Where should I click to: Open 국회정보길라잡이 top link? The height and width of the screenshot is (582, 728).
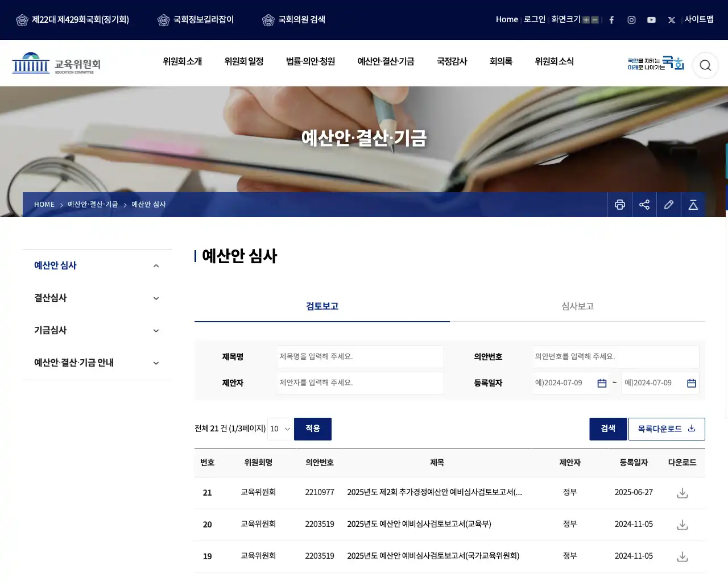coord(196,19)
